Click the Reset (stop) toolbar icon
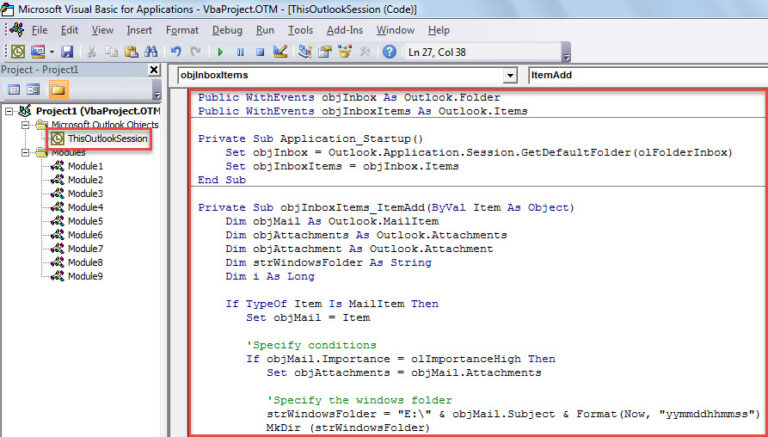This screenshot has height=437, width=768. 259,51
